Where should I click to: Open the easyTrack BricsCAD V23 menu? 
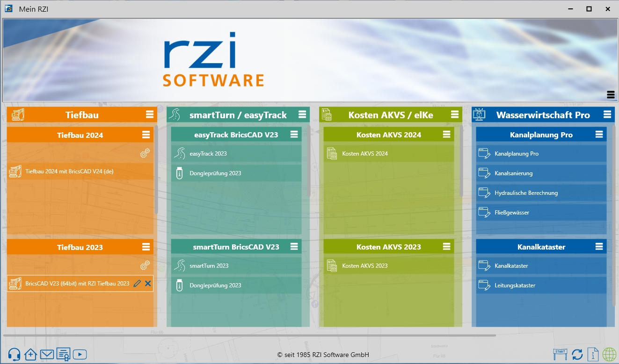294,135
